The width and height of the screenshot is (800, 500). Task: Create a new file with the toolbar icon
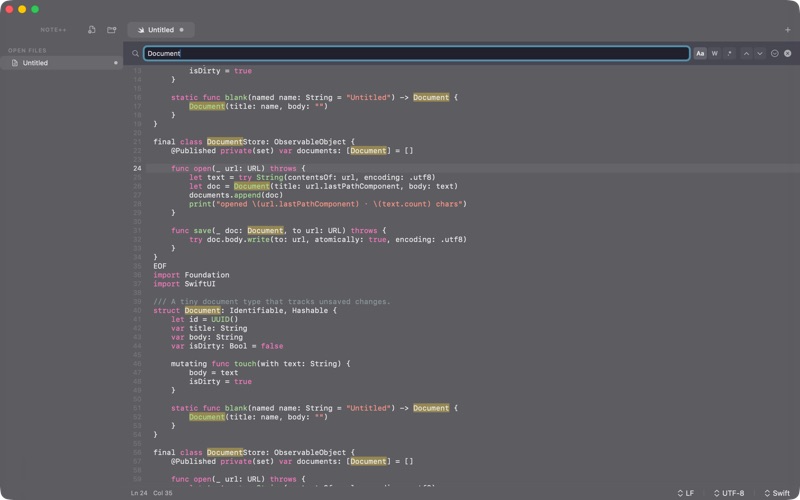tap(92, 30)
